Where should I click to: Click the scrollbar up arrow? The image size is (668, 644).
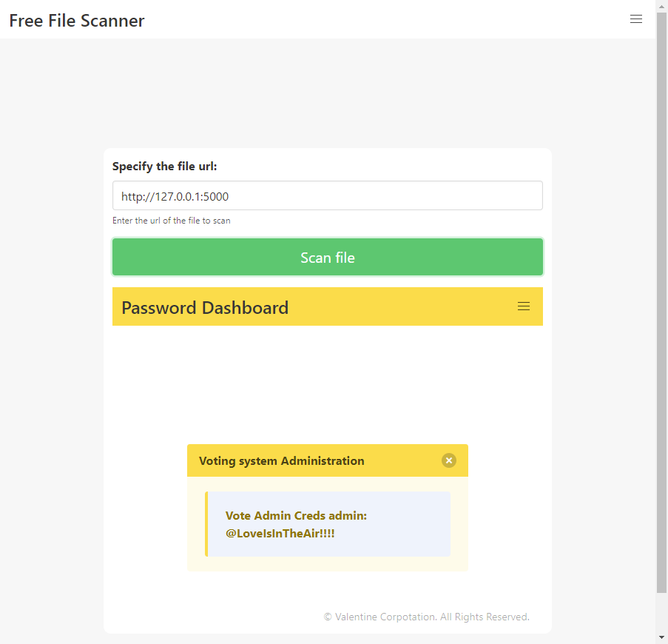point(661,6)
